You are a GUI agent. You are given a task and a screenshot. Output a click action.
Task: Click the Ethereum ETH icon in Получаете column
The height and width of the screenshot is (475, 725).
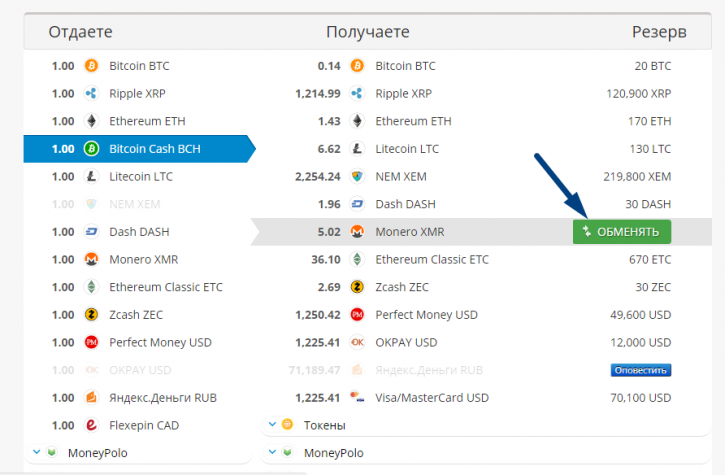click(357, 121)
